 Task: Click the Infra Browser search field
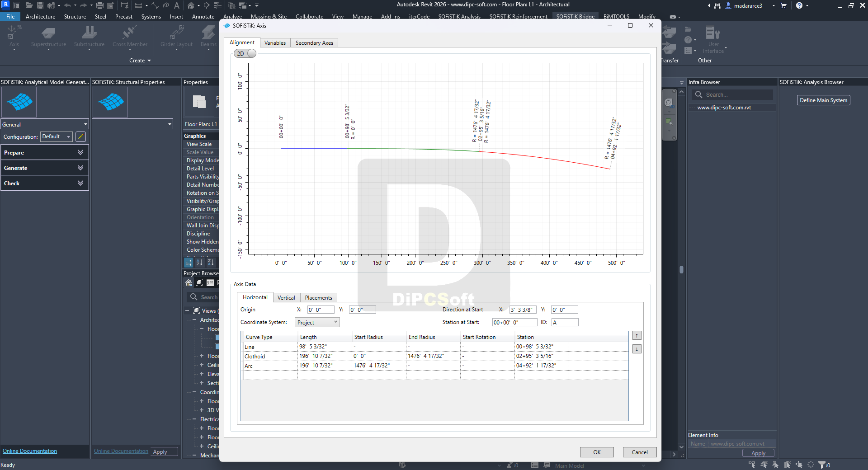point(732,94)
